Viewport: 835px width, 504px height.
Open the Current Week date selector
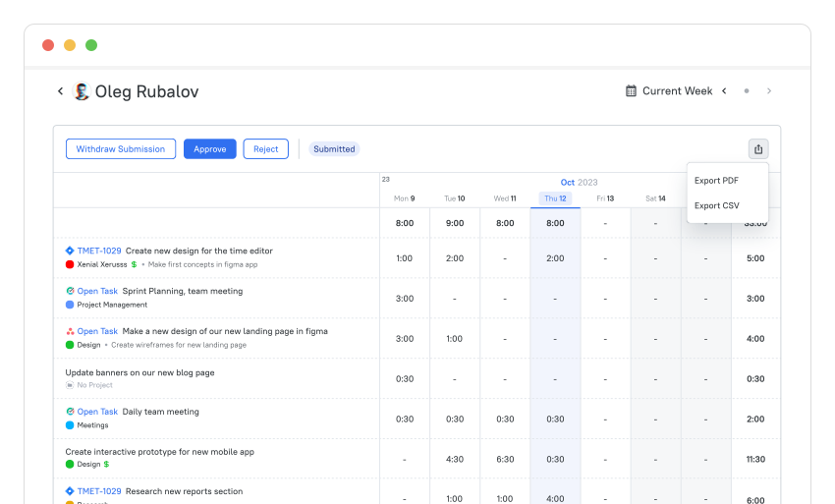point(677,91)
